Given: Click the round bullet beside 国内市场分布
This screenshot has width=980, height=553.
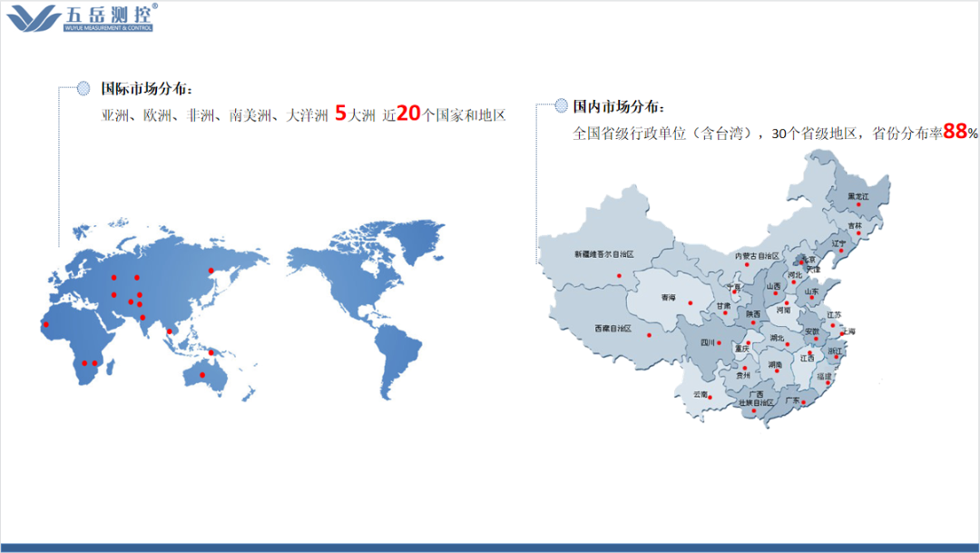Looking at the screenshot, I should click(559, 105).
